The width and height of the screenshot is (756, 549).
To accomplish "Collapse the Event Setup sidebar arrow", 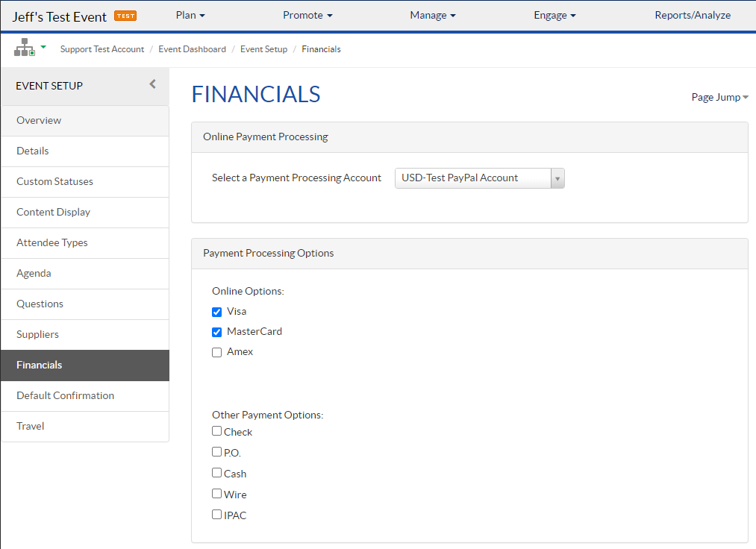I will click(152, 84).
